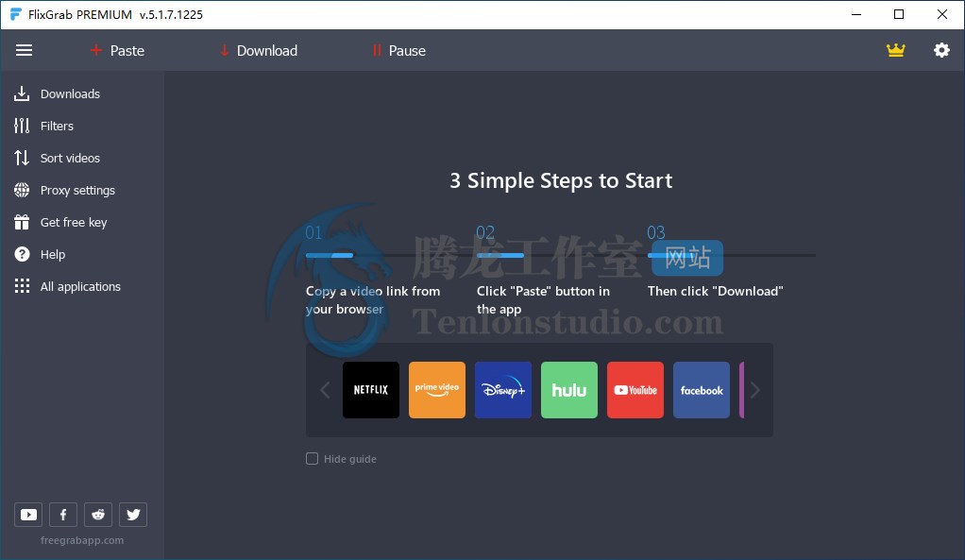This screenshot has width=965, height=560.
Task: Click the Proxy settings globe icon
Action: 22,190
